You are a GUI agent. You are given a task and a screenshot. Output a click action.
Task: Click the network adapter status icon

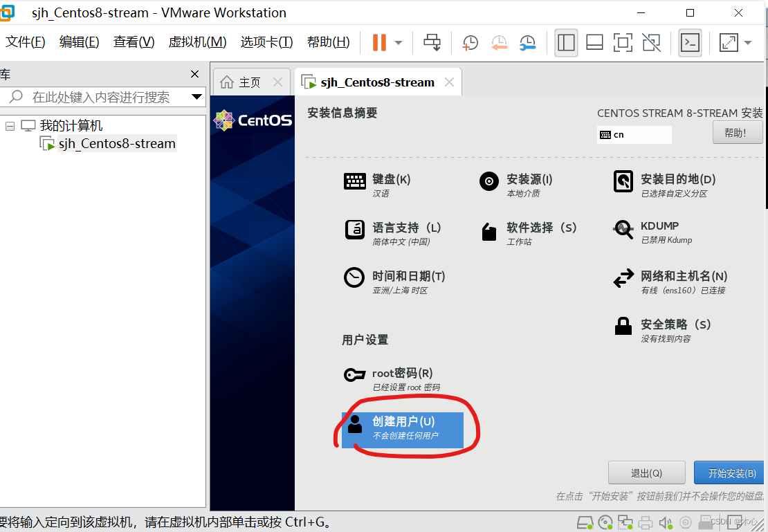click(625, 523)
